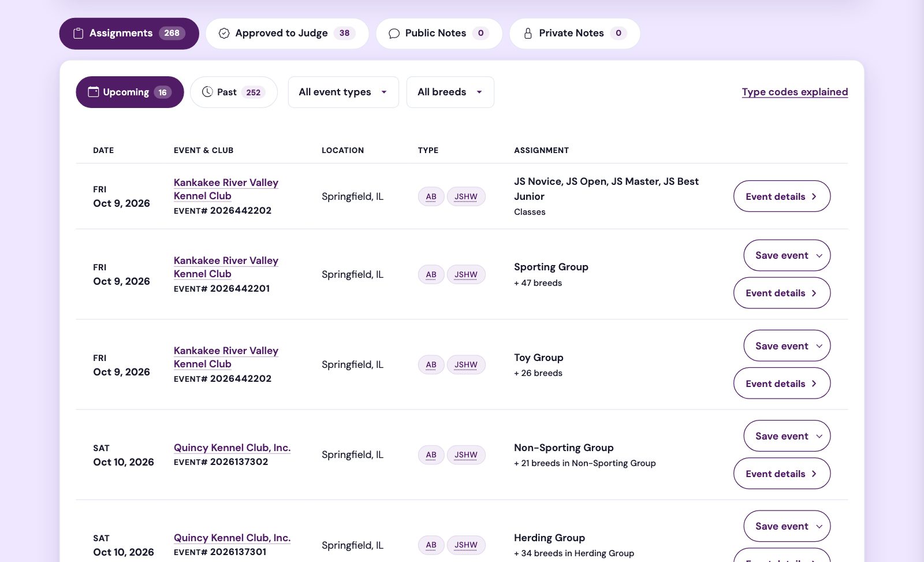Click the '+ 47 breeds' text
This screenshot has height=562, width=924.
(x=538, y=283)
